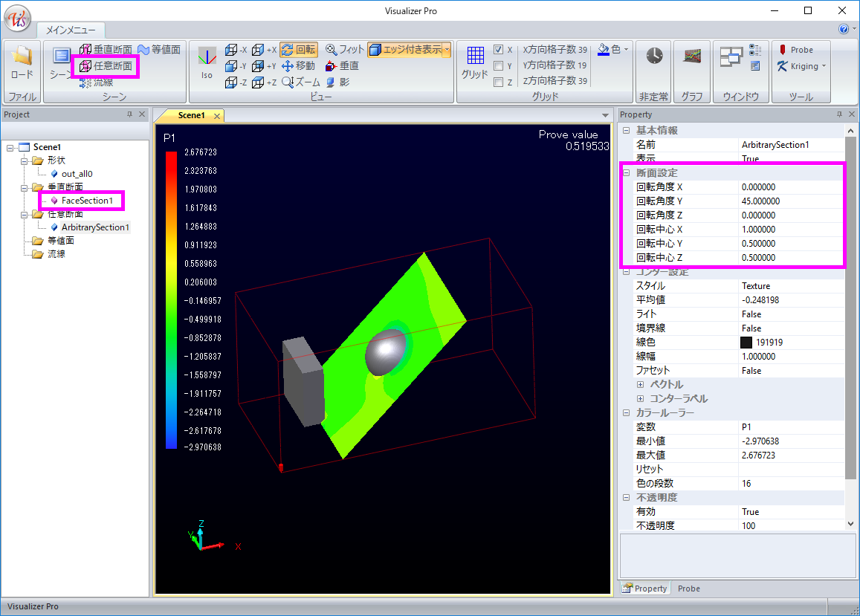Uncheck the grid X checkbox
860x616 pixels.
click(x=499, y=50)
